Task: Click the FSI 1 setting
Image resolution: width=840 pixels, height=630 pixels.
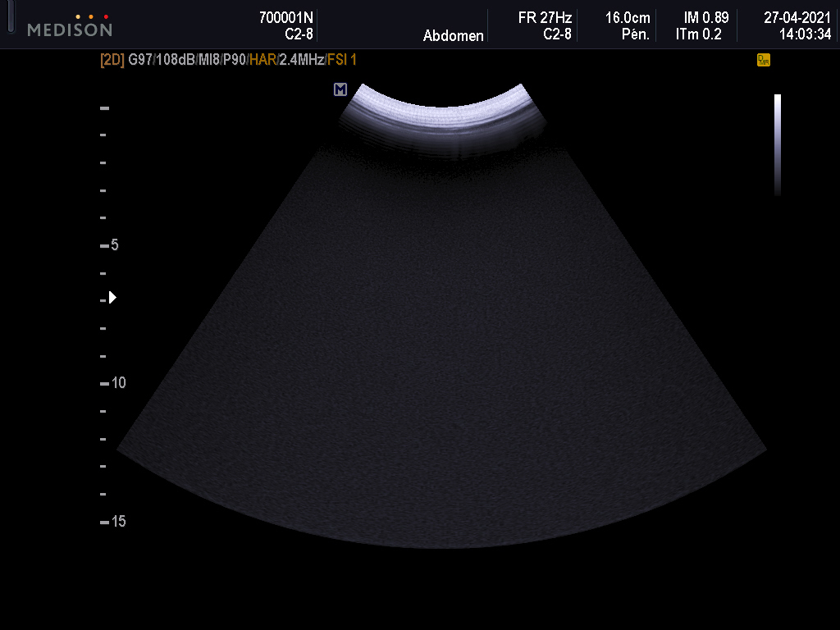Action: pyautogui.click(x=342, y=60)
